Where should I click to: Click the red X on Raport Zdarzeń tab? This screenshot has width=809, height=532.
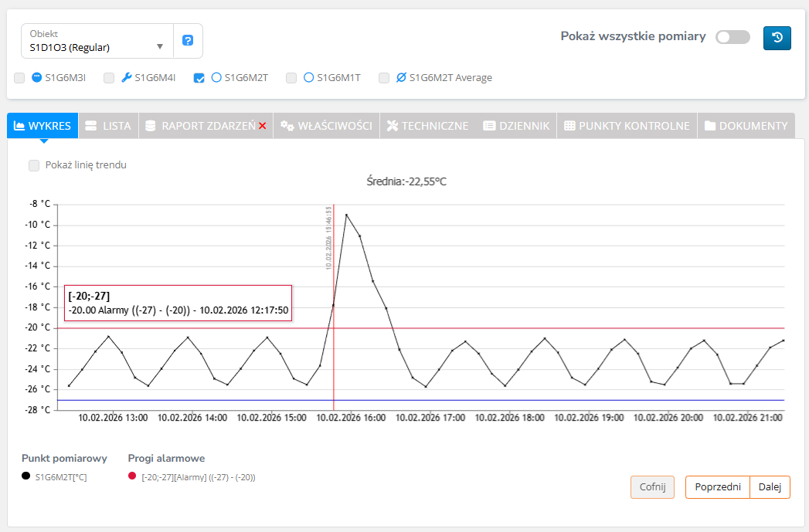263,126
